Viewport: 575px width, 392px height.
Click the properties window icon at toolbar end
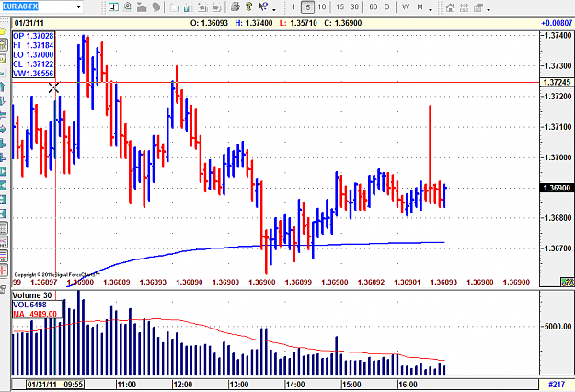pos(478,7)
